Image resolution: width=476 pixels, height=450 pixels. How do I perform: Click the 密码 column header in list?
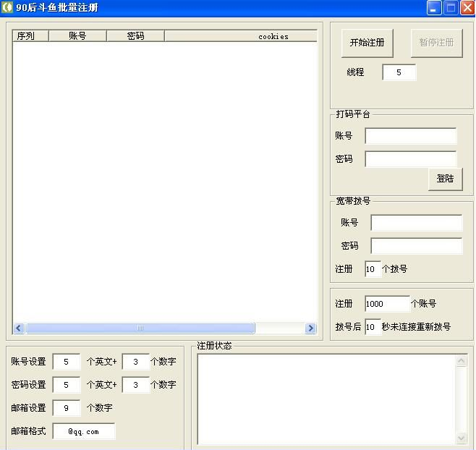(135, 36)
